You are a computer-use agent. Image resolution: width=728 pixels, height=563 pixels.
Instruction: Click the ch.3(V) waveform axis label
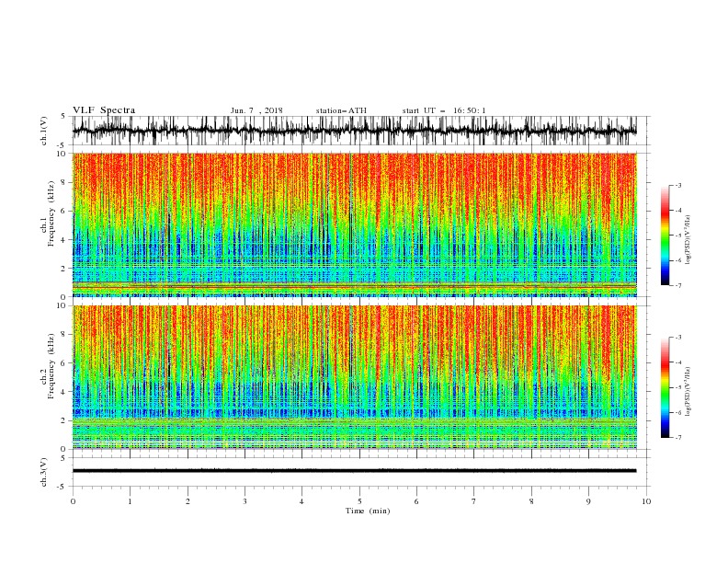coord(44,472)
